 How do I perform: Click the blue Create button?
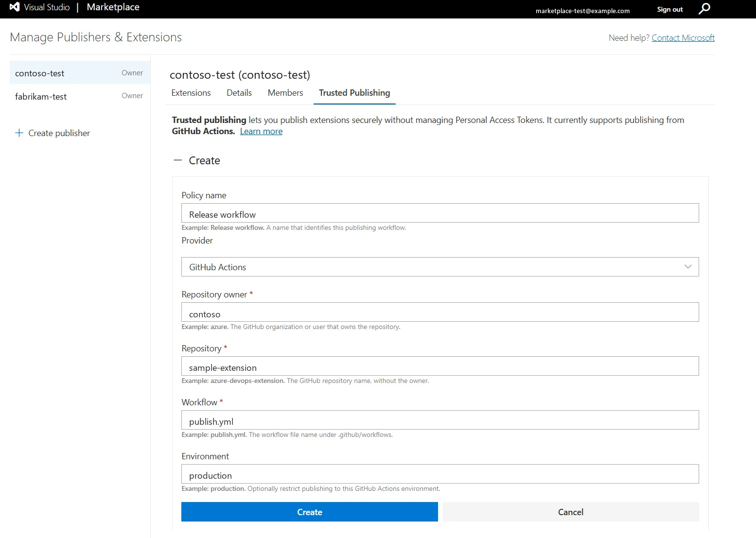click(310, 512)
